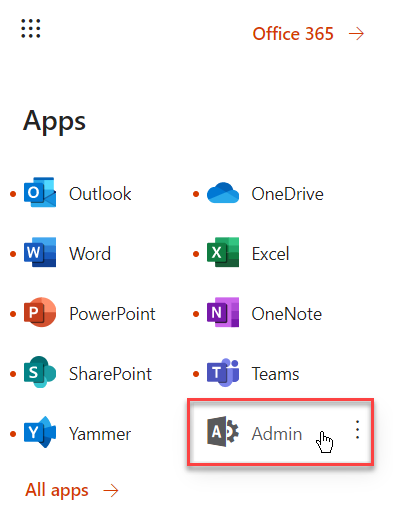Select the Outlook text label

click(100, 194)
